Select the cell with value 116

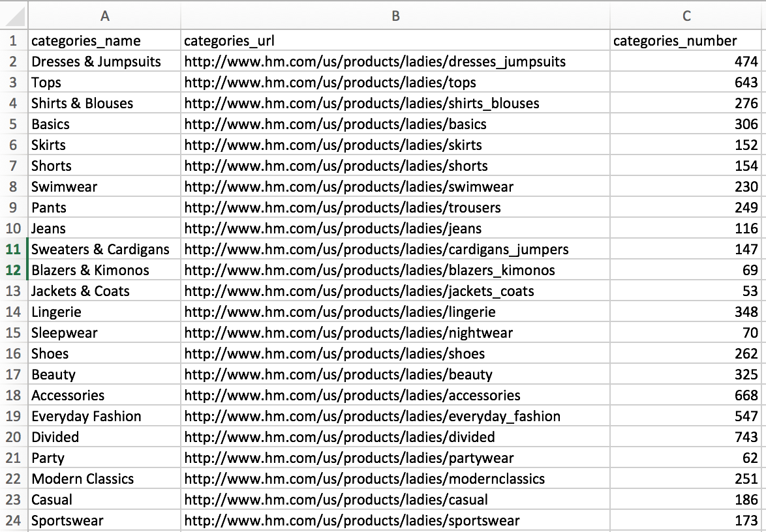tap(686, 228)
